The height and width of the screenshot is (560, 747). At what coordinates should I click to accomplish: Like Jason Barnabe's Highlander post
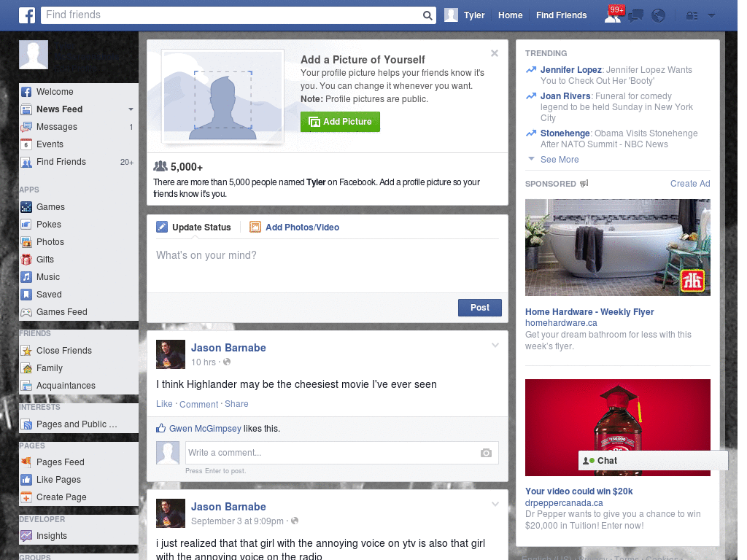coord(164,403)
